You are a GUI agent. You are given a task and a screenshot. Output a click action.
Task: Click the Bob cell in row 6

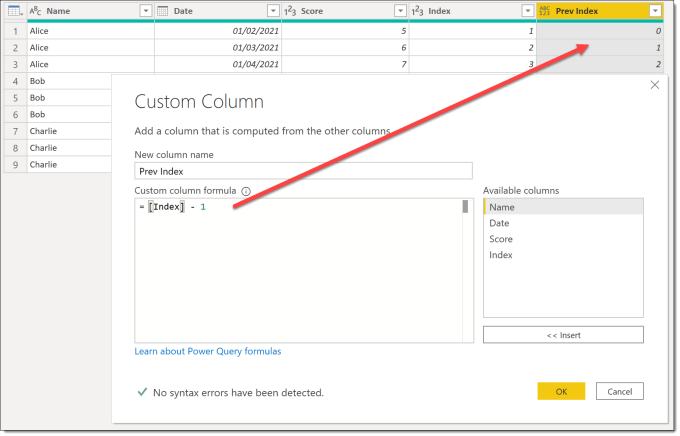coord(69,115)
